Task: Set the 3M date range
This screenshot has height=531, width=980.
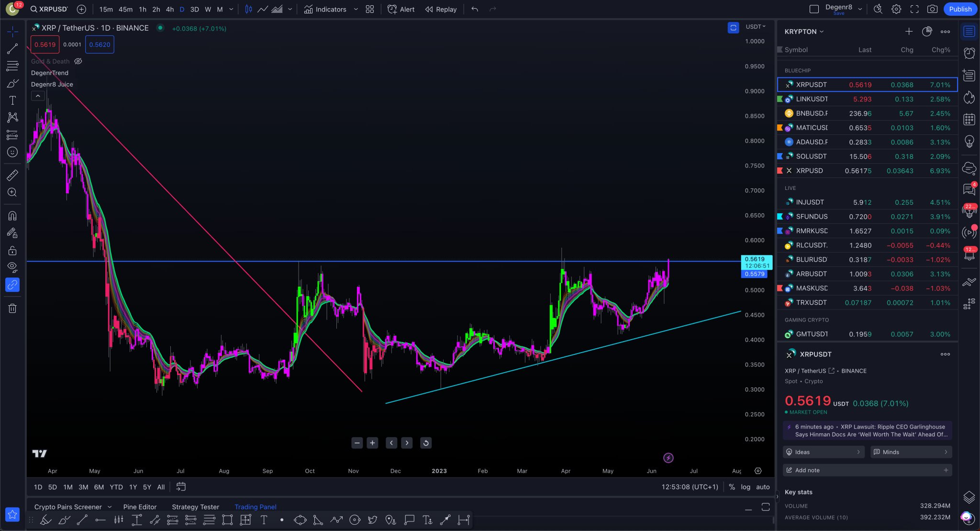Action: pos(83,487)
